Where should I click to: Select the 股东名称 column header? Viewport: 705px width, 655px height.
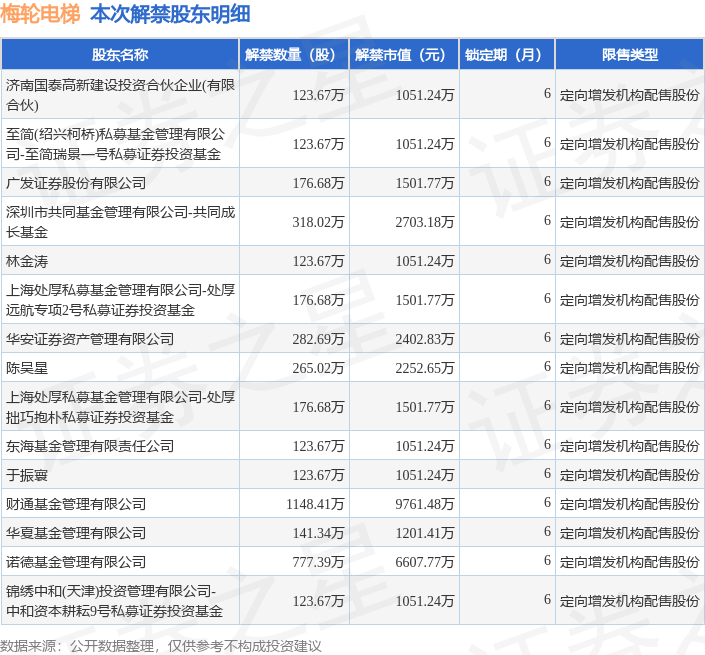[119, 55]
